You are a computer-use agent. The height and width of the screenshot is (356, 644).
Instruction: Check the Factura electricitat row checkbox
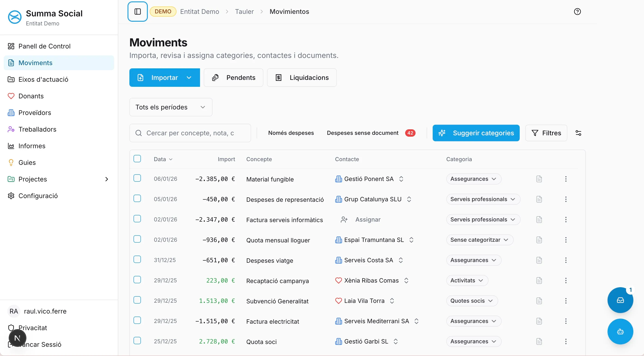pos(137,320)
